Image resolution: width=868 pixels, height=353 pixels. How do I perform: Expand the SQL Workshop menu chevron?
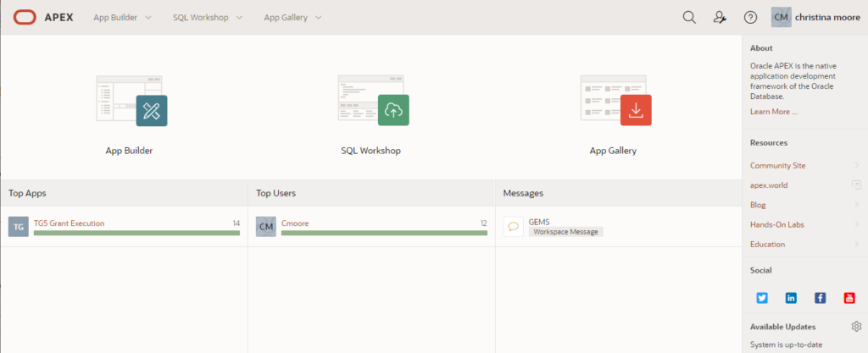239,18
